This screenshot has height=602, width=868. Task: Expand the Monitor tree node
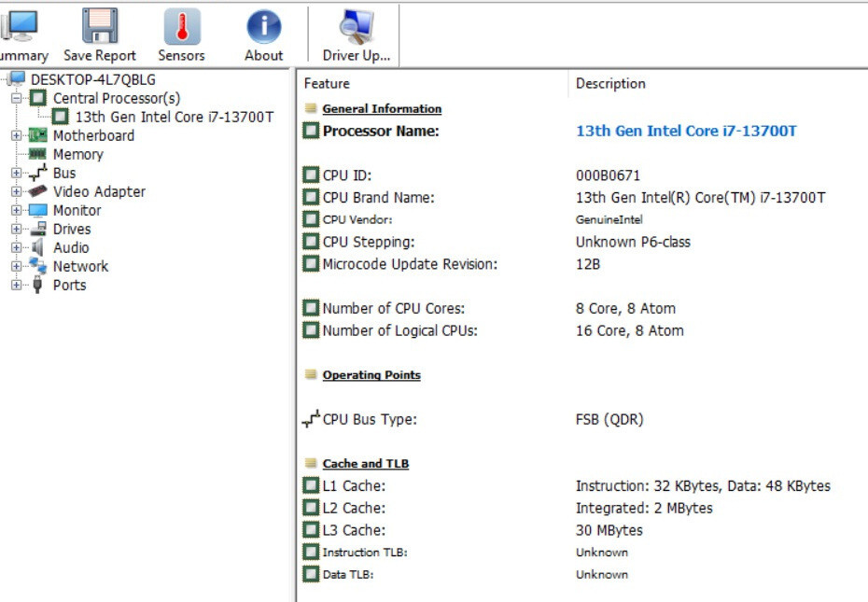pos(17,210)
